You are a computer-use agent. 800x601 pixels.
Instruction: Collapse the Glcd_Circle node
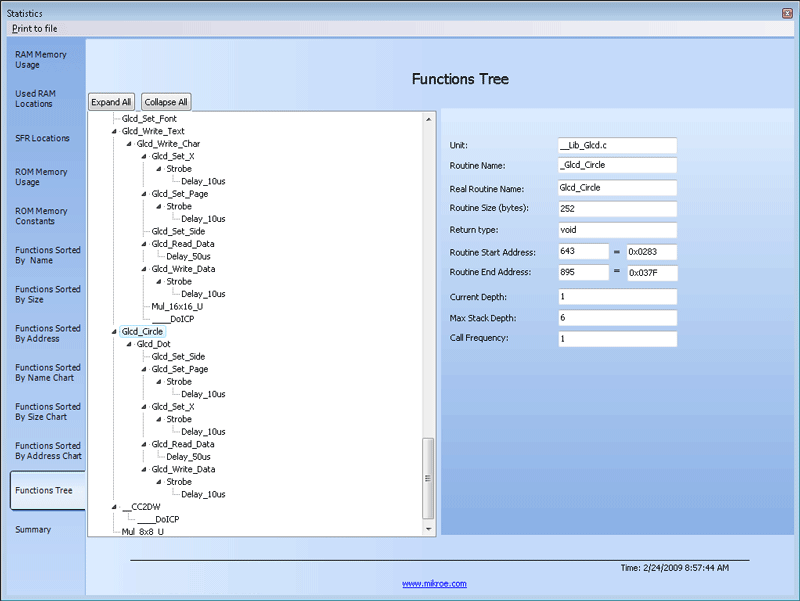(114, 332)
